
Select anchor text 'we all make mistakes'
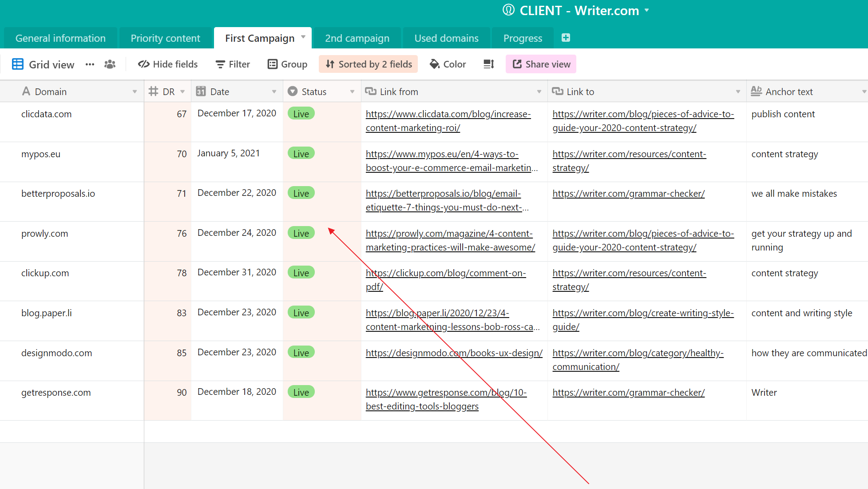pos(794,194)
